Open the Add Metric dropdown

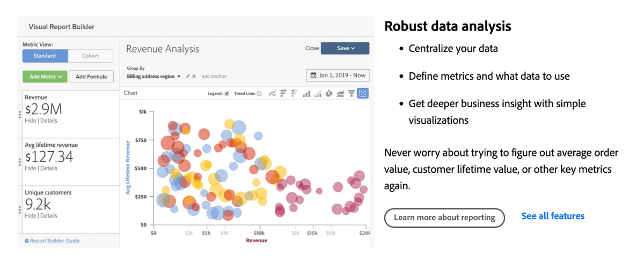pyautogui.click(x=45, y=77)
